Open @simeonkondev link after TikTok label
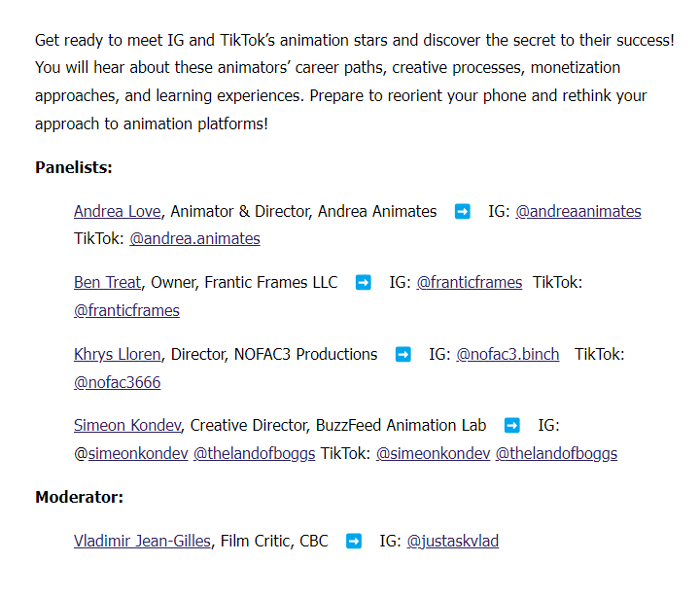The image size is (700, 598). click(x=433, y=454)
